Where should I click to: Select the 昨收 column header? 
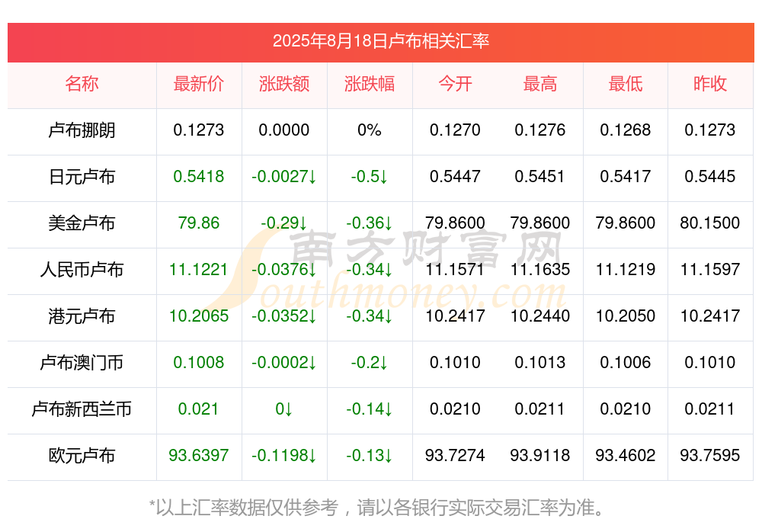pyautogui.click(x=710, y=84)
